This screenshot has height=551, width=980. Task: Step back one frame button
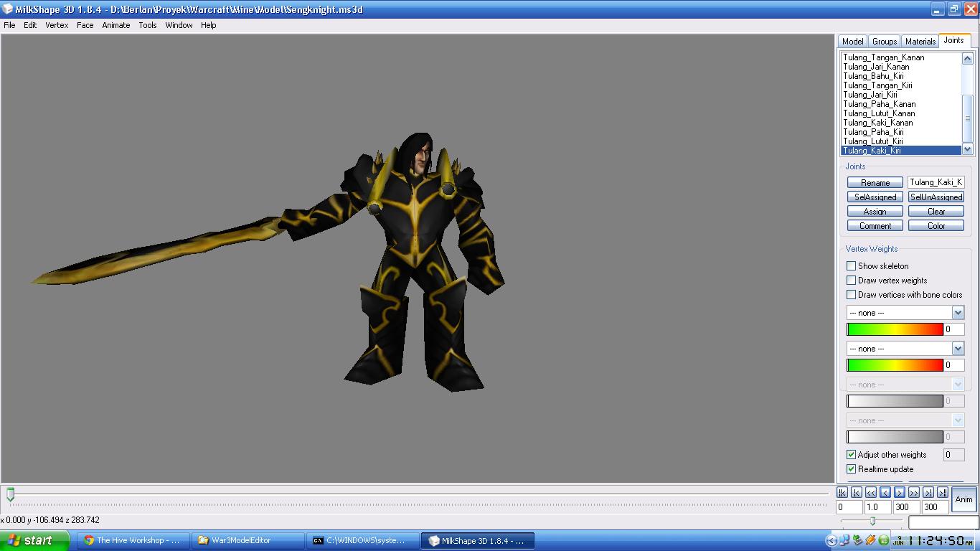click(885, 492)
